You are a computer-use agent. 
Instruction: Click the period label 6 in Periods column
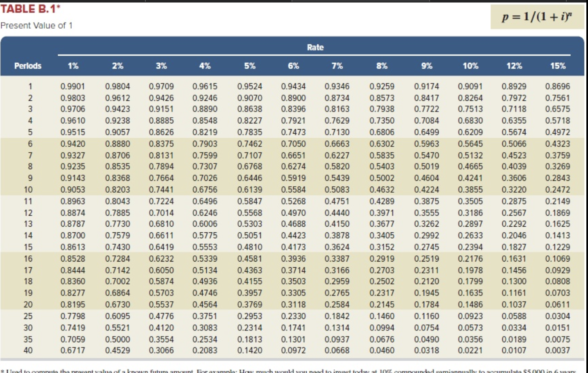tap(30, 144)
